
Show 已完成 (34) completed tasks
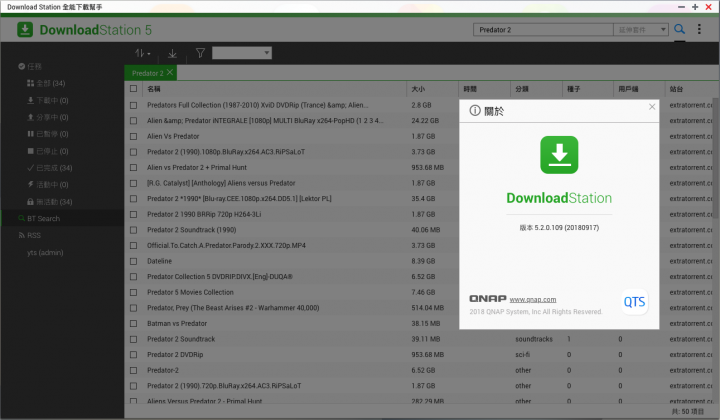coord(50,168)
